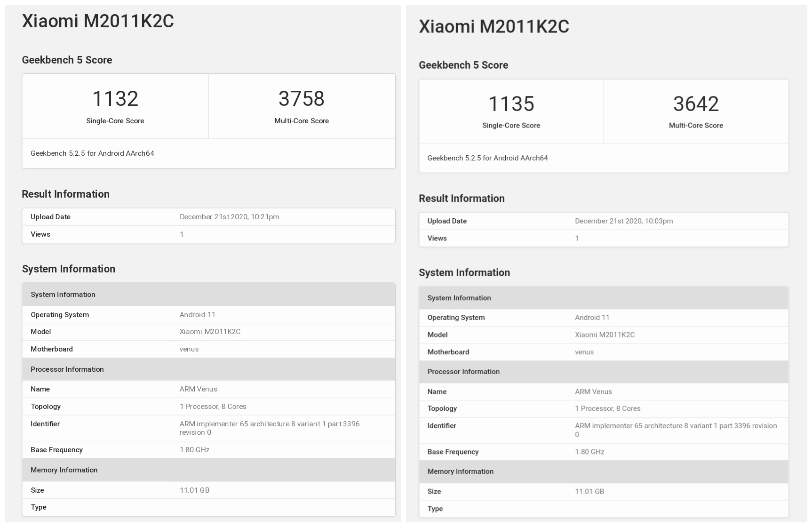Click ARM Venus name in right panel
Viewport: 812px width, 527px height.
click(593, 392)
